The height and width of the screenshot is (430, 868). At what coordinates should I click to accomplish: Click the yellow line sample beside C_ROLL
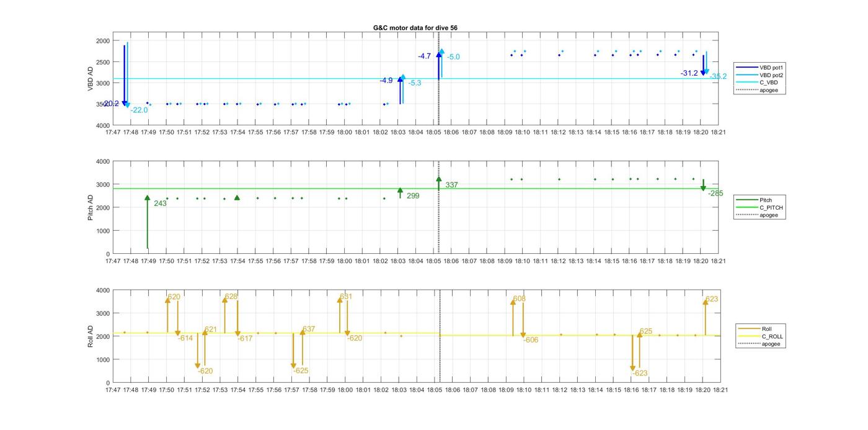pos(749,336)
